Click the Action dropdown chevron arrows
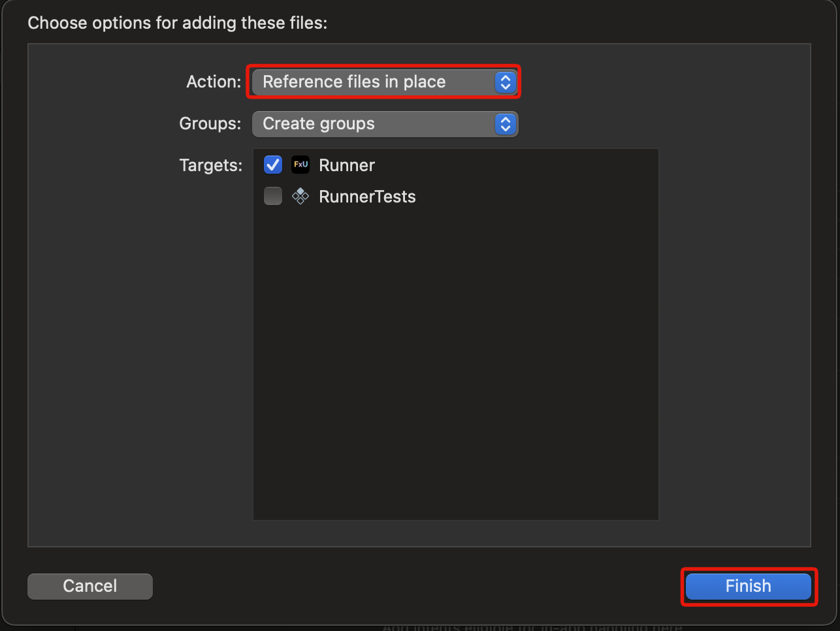 tap(505, 82)
